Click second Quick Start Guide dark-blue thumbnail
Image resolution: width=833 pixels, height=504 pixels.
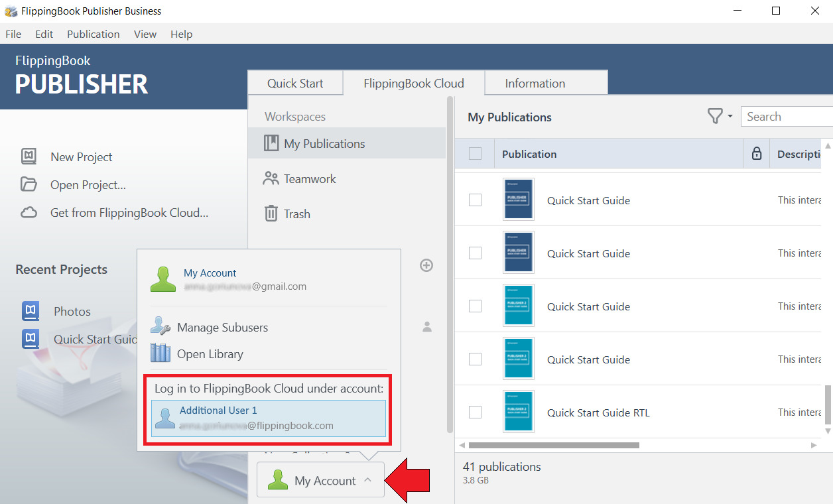coord(519,253)
